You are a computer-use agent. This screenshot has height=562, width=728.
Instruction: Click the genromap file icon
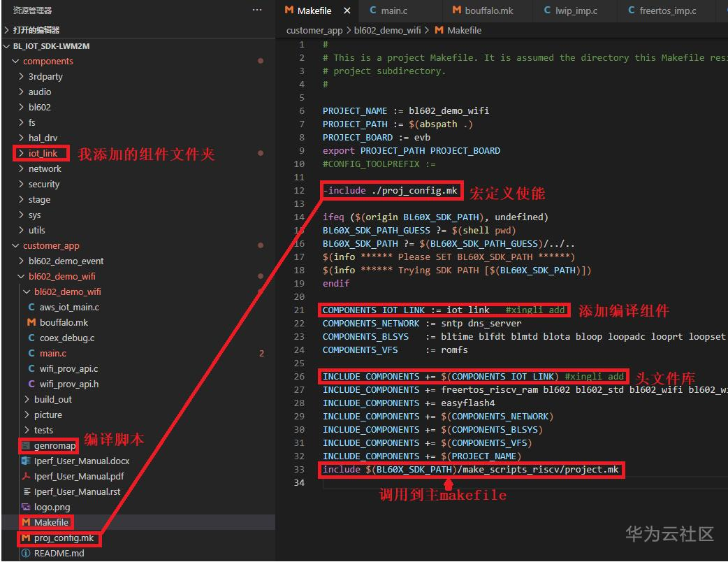tap(26, 445)
